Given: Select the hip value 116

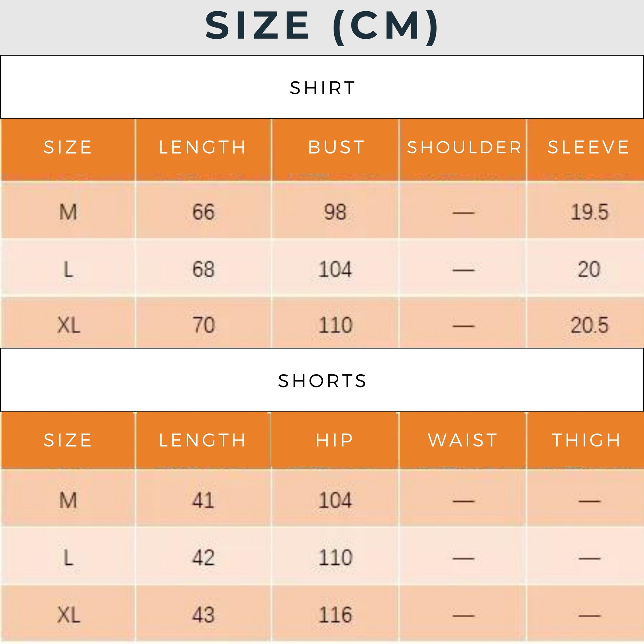Looking at the screenshot, I should [x=335, y=615].
